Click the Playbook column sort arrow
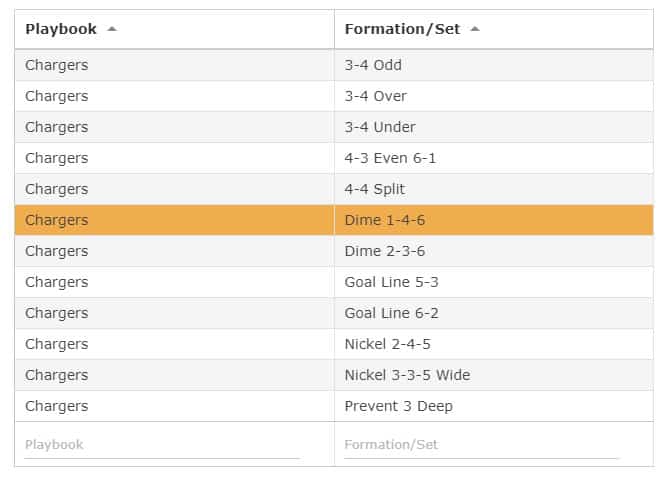 click(x=112, y=29)
